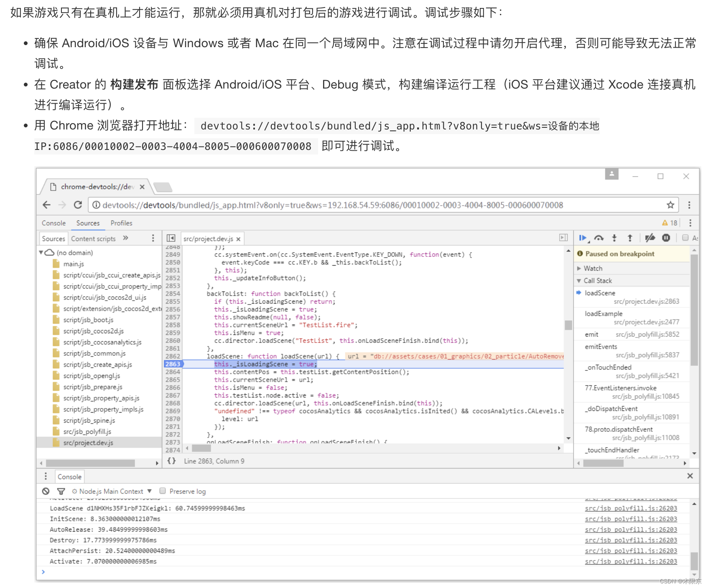Resume script execution

tap(583, 238)
